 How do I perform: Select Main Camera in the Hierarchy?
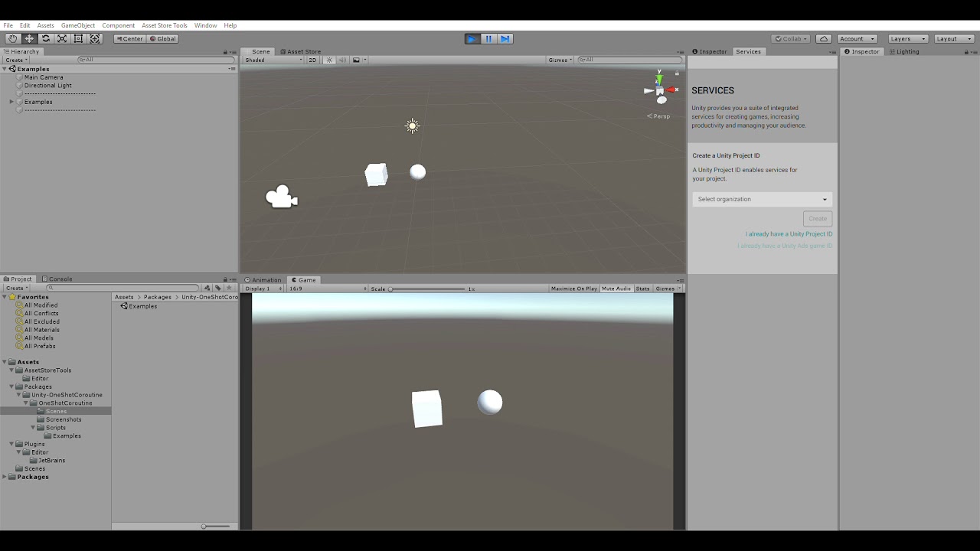(x=44, y=77)
